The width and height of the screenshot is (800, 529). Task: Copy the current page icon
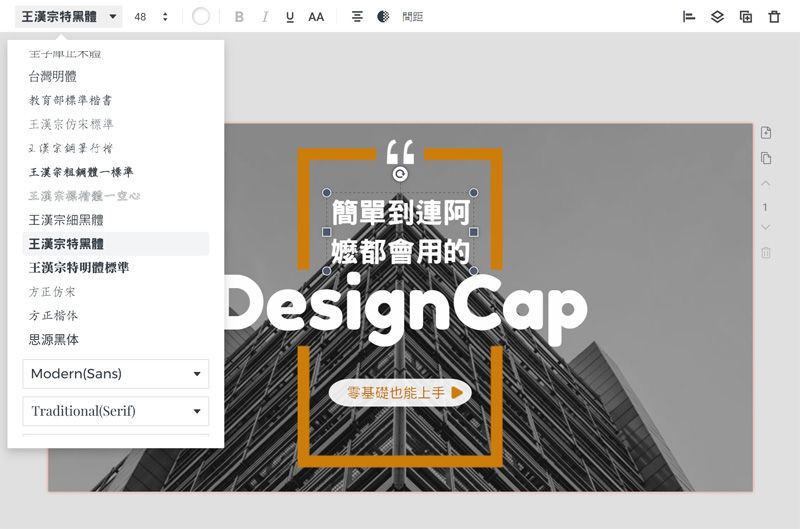[x=766, y=158]
